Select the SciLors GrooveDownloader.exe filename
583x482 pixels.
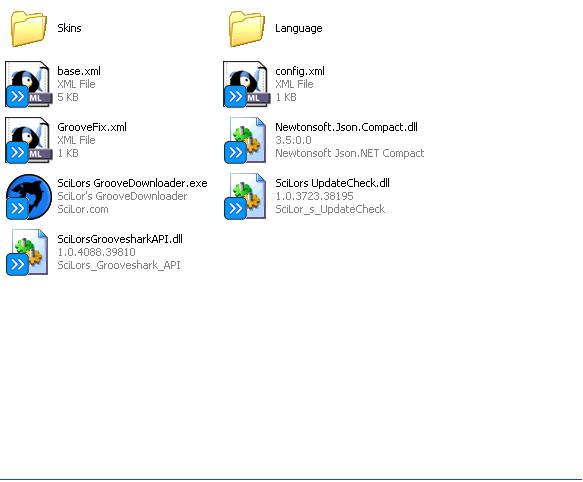pos(132,183)
